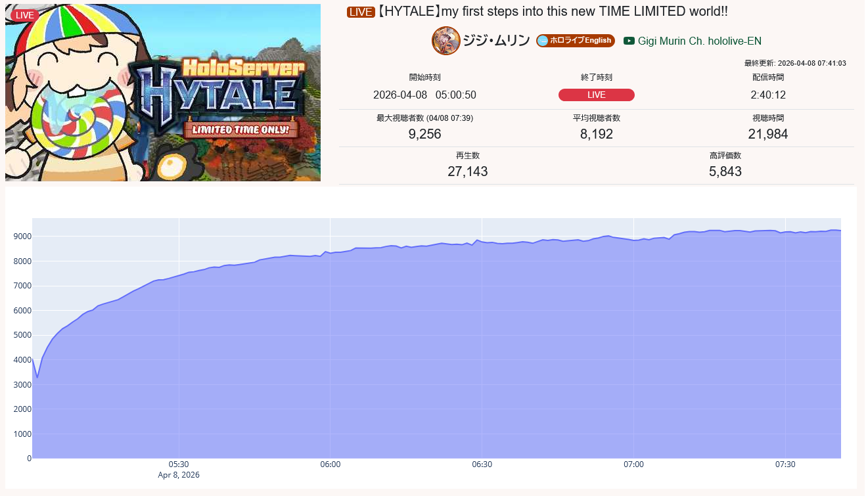Select the peak viewers value 9,256
This screenshot has width=868, height=496.
pyautogui.click(x=424, y=134)
